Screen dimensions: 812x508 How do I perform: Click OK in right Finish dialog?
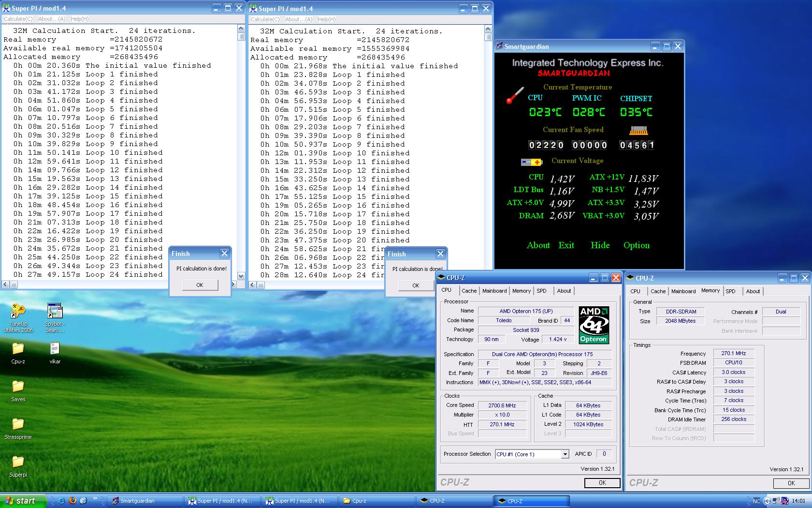pyautogui.click(x=416, y=285)
